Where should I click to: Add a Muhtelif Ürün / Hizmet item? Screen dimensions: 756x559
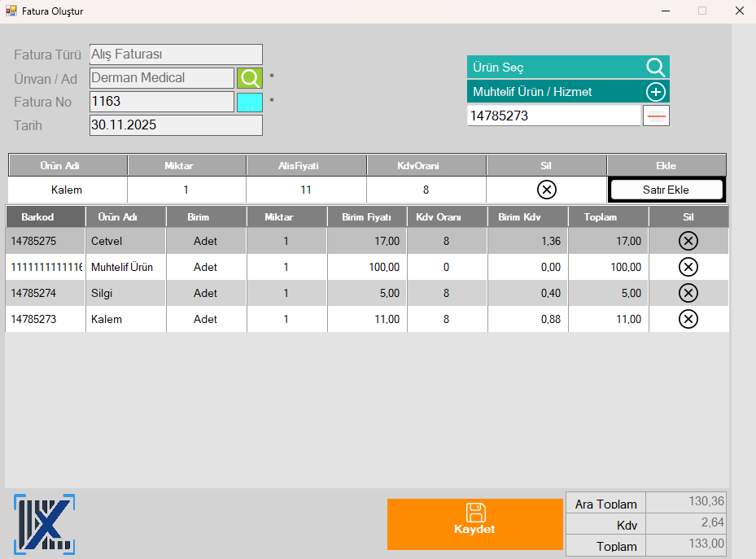point(656,92)
